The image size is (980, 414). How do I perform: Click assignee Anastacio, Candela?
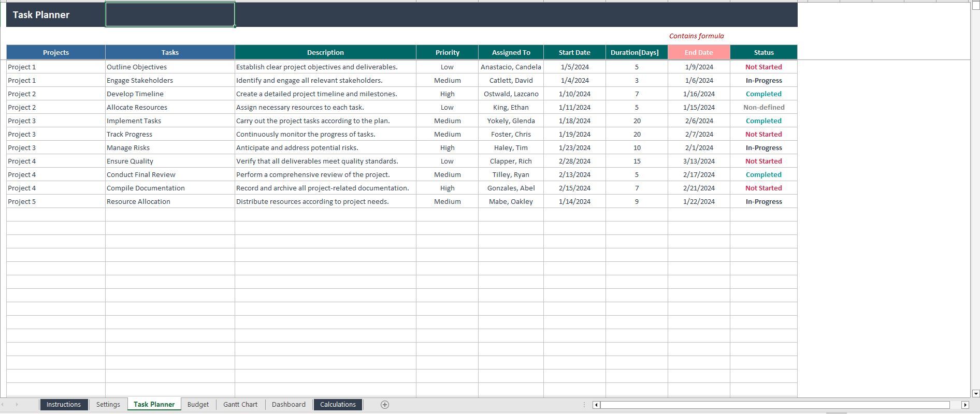511,67
